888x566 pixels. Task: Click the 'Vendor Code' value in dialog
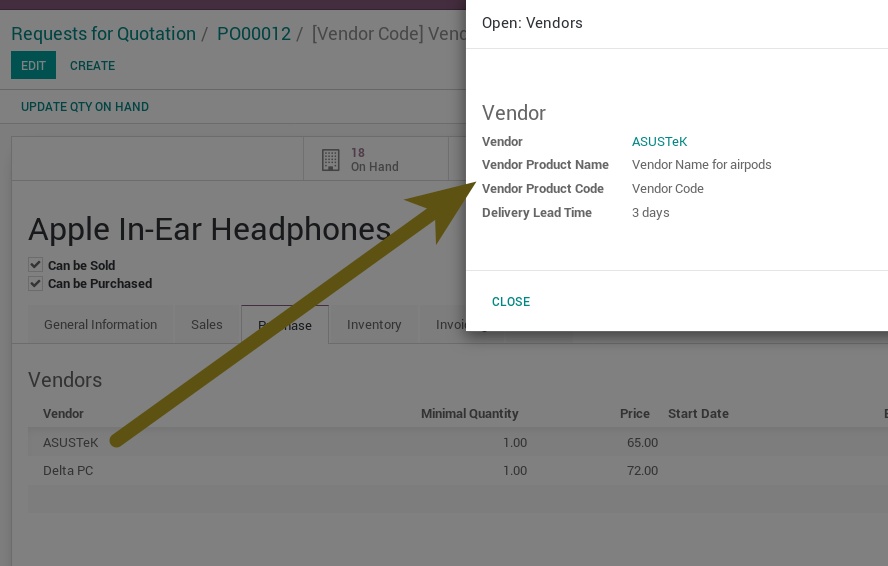(668, 189)
